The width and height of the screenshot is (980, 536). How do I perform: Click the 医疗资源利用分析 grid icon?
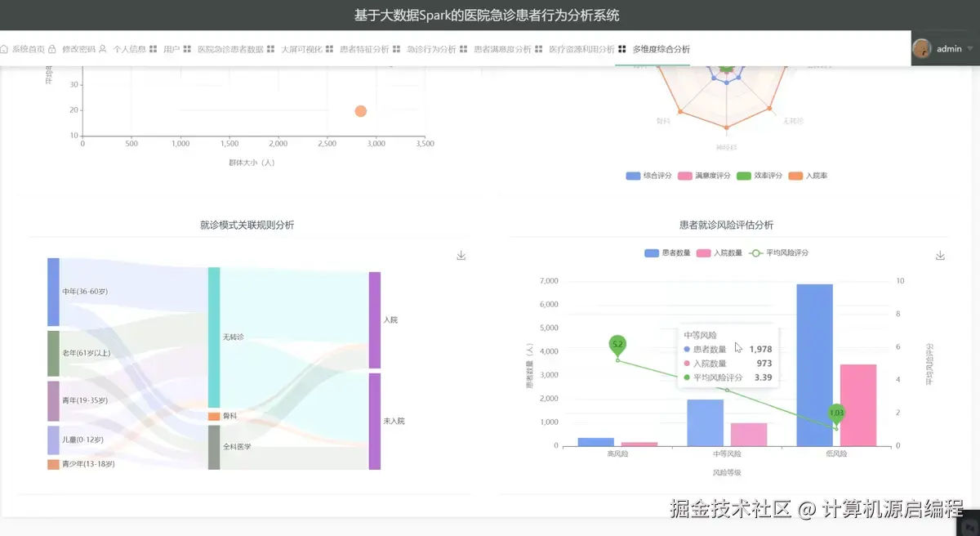click(537, 48)
